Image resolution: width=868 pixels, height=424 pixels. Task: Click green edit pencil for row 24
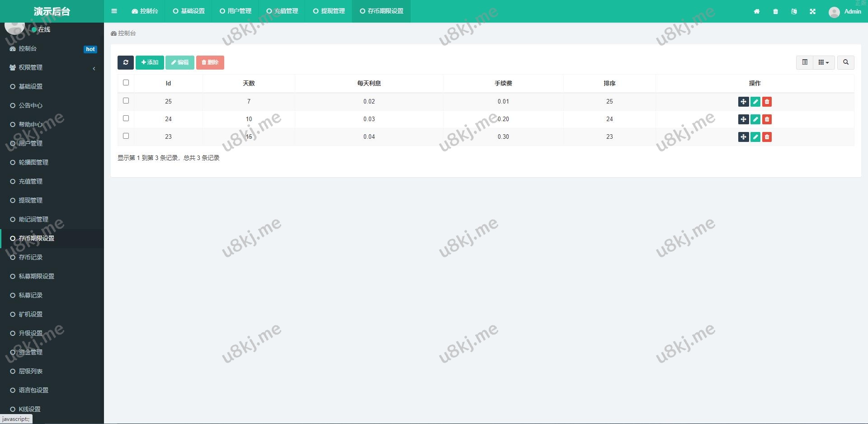click(x=755, y=119)
